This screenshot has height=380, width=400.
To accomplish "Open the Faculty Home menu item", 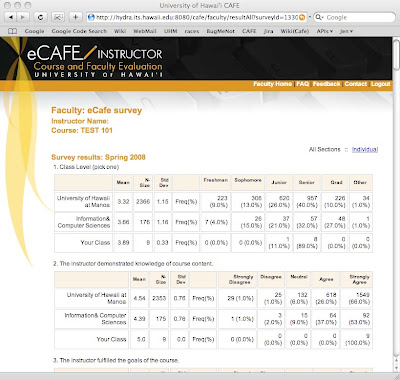I will (272, 84).
